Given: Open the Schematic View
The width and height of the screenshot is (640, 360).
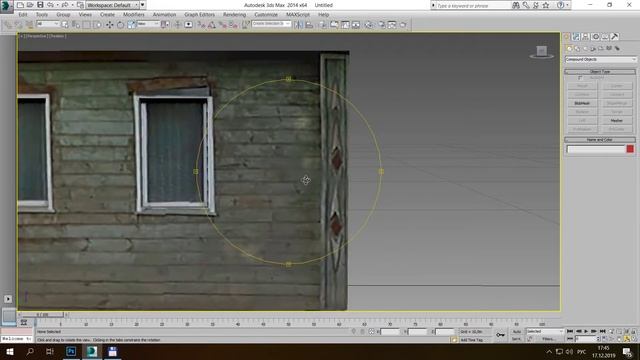Looking at the screenshot, I should [x=356, y=25].
